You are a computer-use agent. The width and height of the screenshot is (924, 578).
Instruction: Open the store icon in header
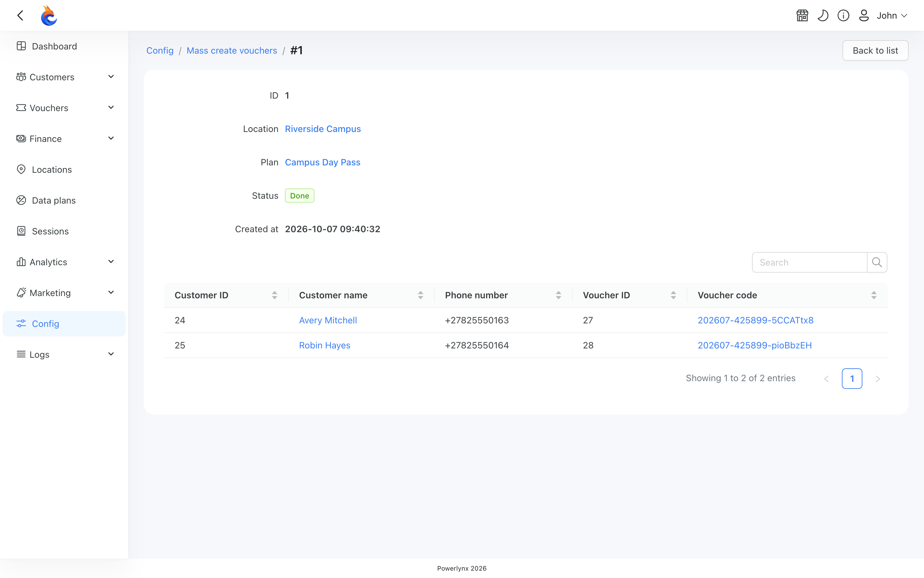[802, 16]
